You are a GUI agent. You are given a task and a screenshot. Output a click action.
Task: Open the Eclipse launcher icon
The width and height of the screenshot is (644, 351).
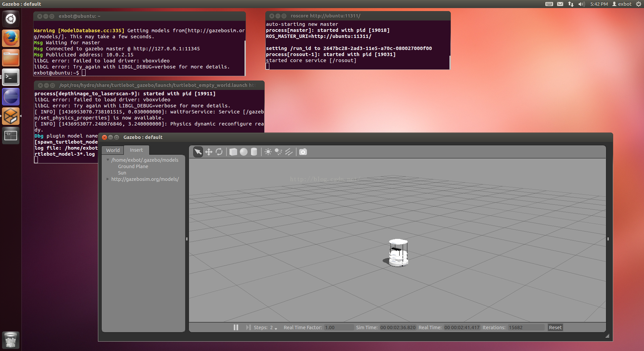[11, 97]
